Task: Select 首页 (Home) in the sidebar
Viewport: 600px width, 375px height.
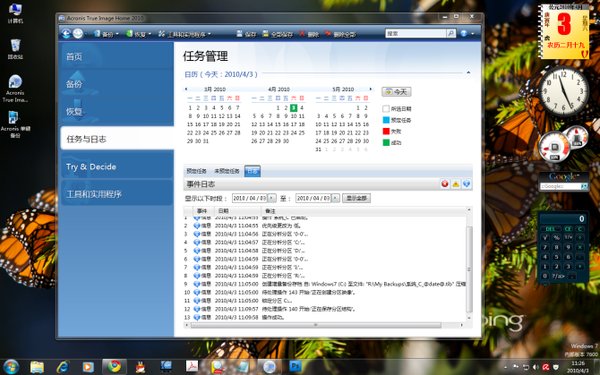Action: click(x=117, y=56)
